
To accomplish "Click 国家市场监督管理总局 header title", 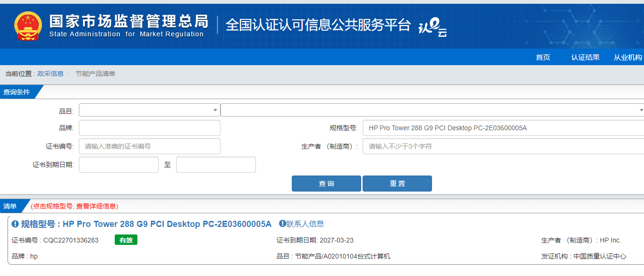I will point(128,21).
